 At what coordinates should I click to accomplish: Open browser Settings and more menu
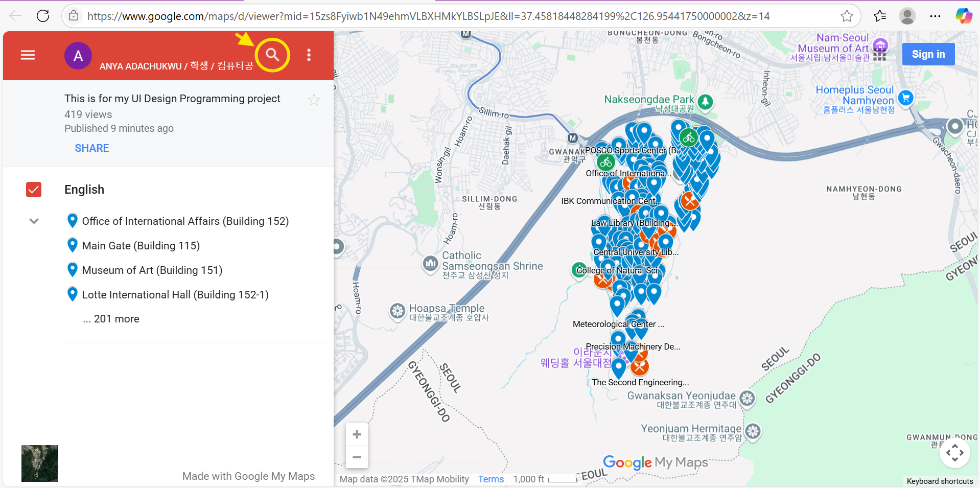(935, 16)
